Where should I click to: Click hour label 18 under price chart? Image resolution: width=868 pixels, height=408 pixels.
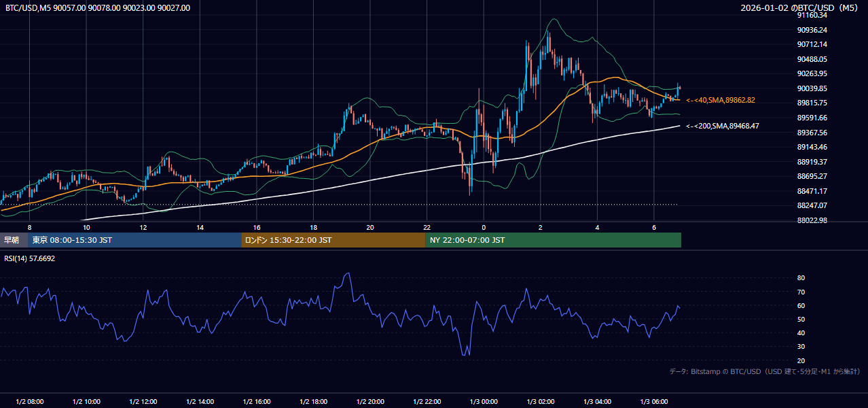[x=314, y=227]
